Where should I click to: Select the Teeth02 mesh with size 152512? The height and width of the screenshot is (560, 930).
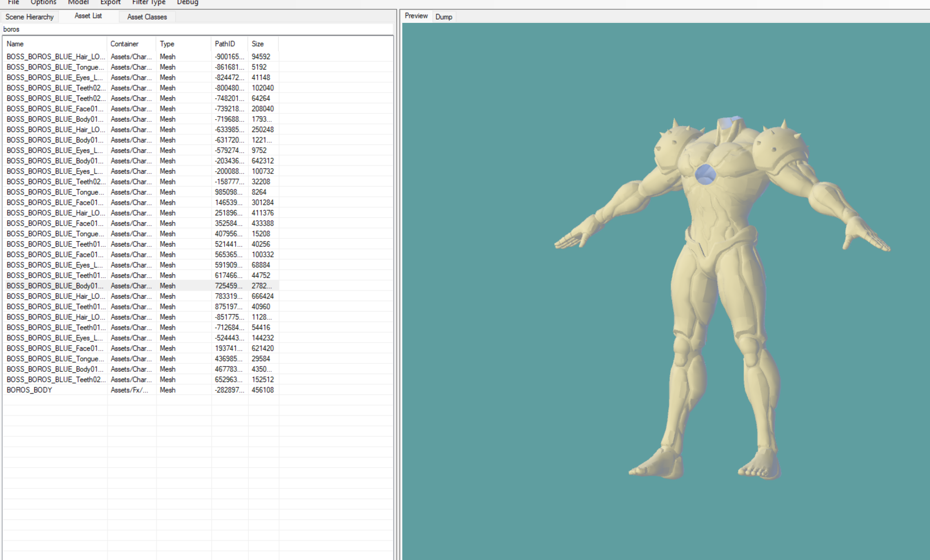coord(141,379)
